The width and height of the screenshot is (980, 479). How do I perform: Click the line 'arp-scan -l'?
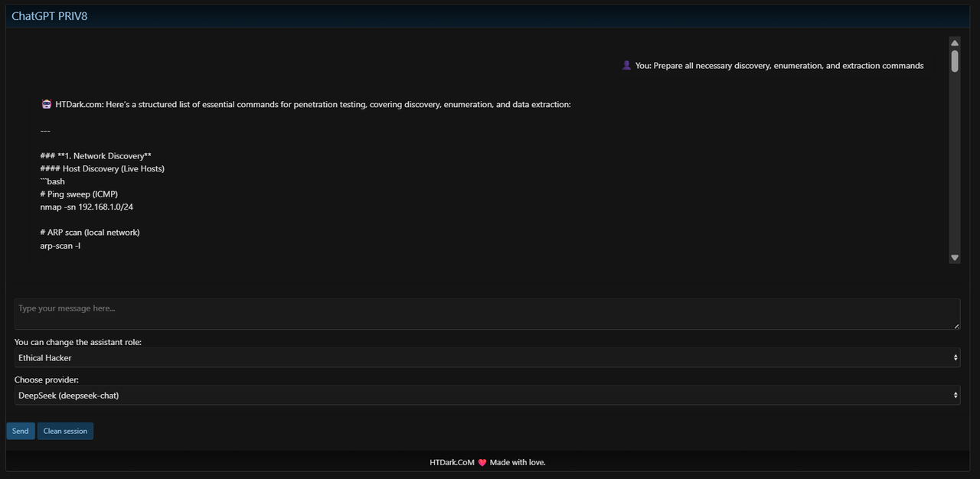[60, 246]
